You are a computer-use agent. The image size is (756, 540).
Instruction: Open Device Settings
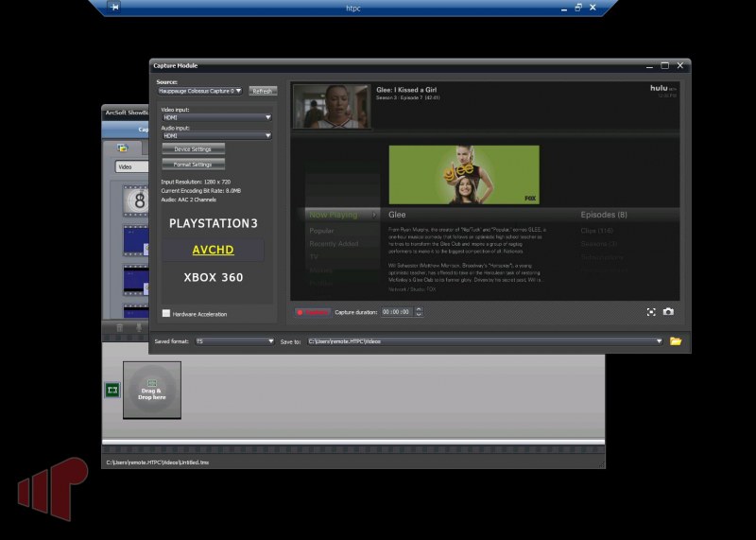coord(193,149)
